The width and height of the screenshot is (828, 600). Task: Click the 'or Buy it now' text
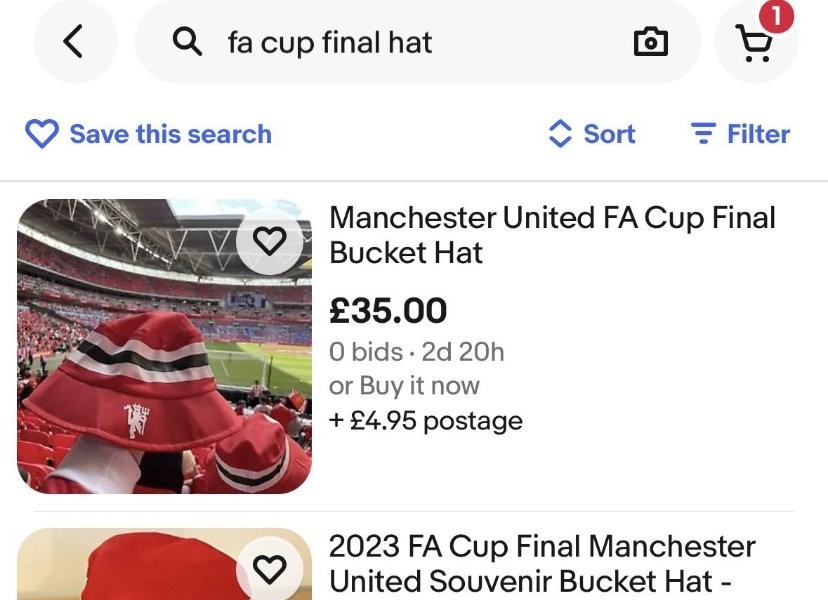point(404,386)
